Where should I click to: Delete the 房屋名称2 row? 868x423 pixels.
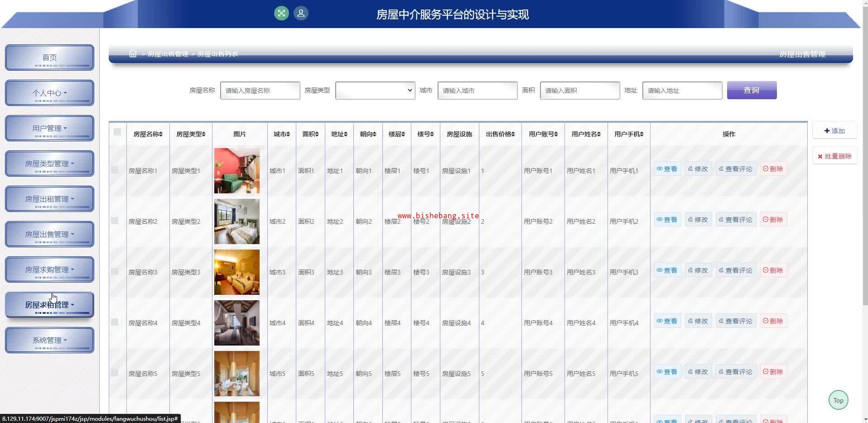tap(773, 220)
